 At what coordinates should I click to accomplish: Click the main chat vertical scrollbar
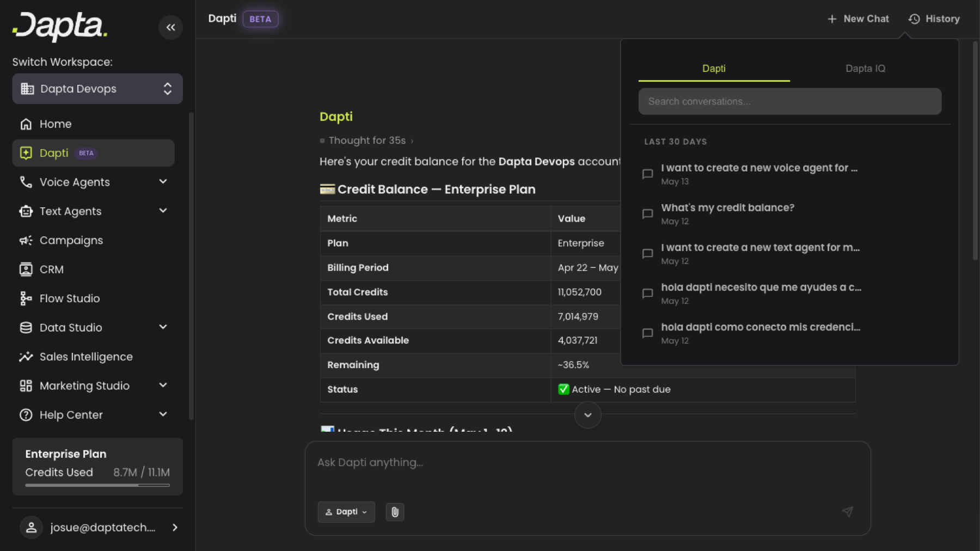pyautogui.click(x=975, y=150)
